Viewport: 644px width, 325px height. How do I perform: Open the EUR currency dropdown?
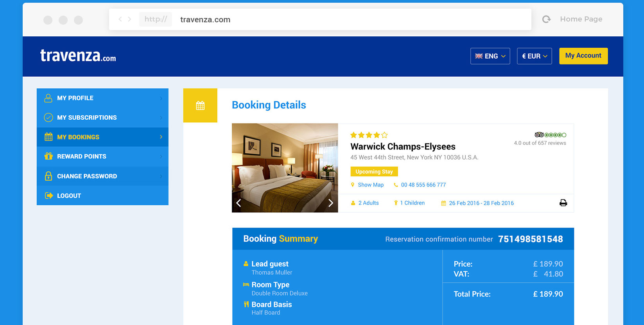(x=535, y=56)
